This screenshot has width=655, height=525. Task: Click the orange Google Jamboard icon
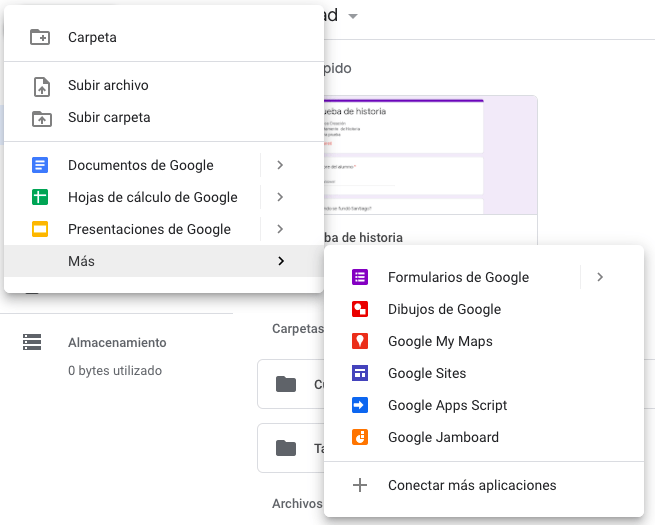click(x=360, y=437)
